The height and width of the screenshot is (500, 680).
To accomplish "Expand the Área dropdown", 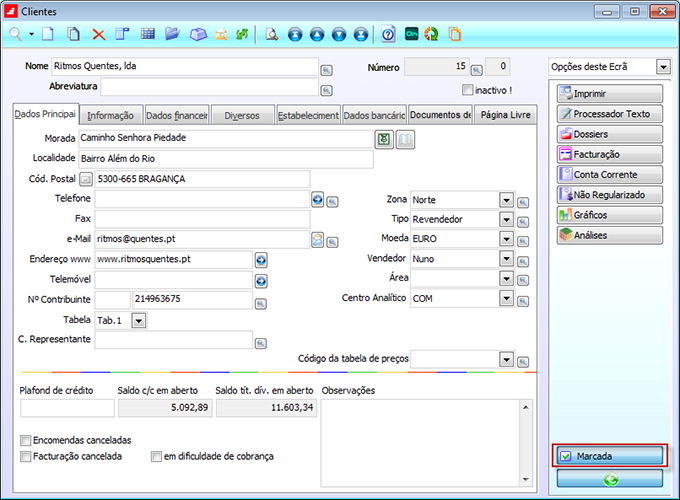I will click(x=506, y=278).
